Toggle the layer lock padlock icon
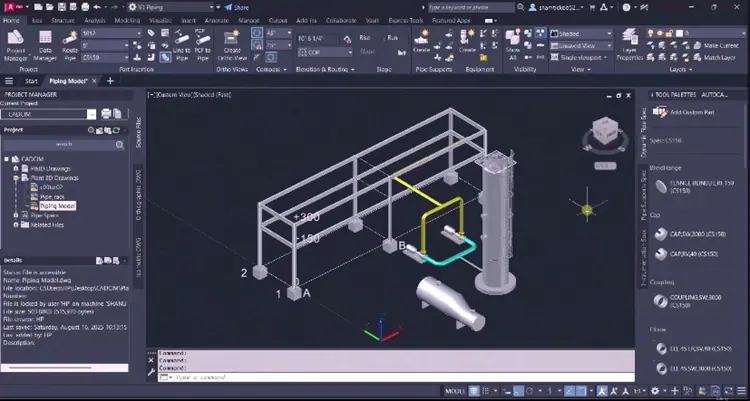The image size is (750, 401). 667,33
